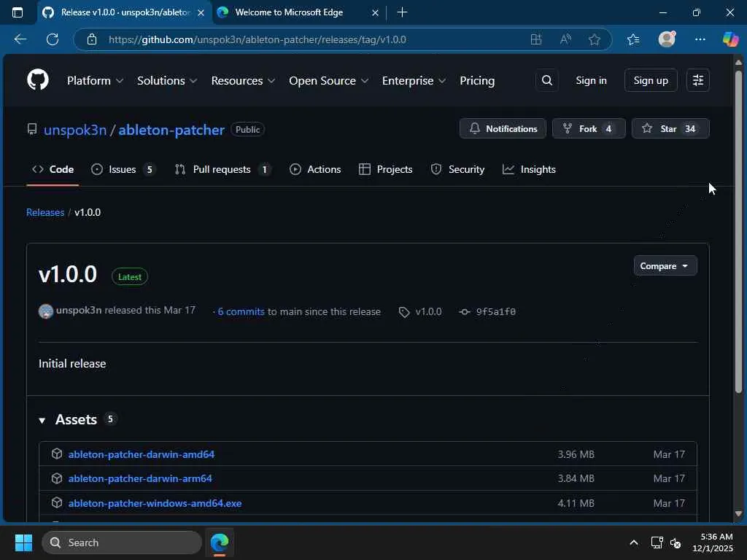The width and height of the screenshot is (747, 560).
Task: Click the scrollbar down arrow
Action: (x=738, y=513)
